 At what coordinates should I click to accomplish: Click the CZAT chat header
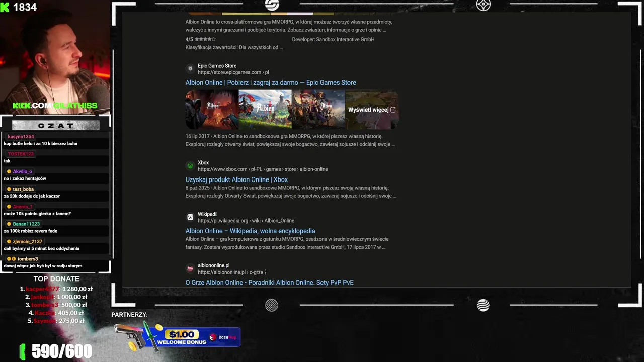coord(56,125)
